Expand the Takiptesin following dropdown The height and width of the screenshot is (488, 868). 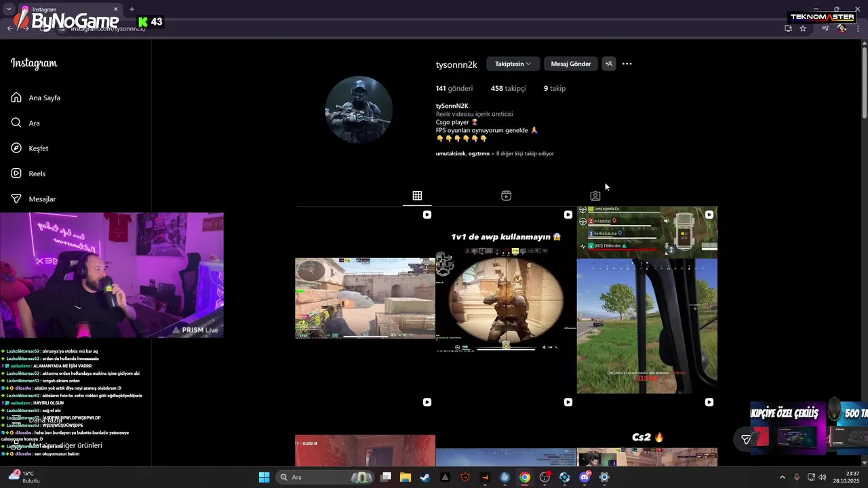(x=513, y=64)
